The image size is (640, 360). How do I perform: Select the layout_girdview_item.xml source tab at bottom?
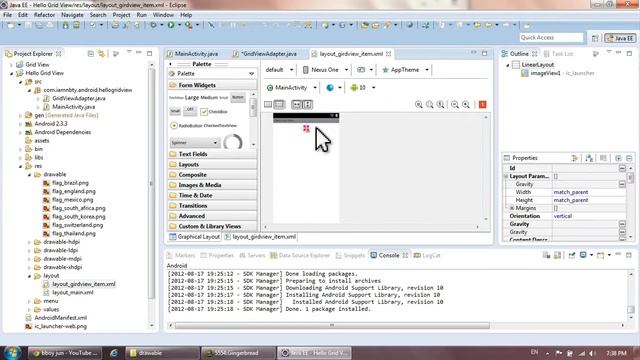coord(264,237)
